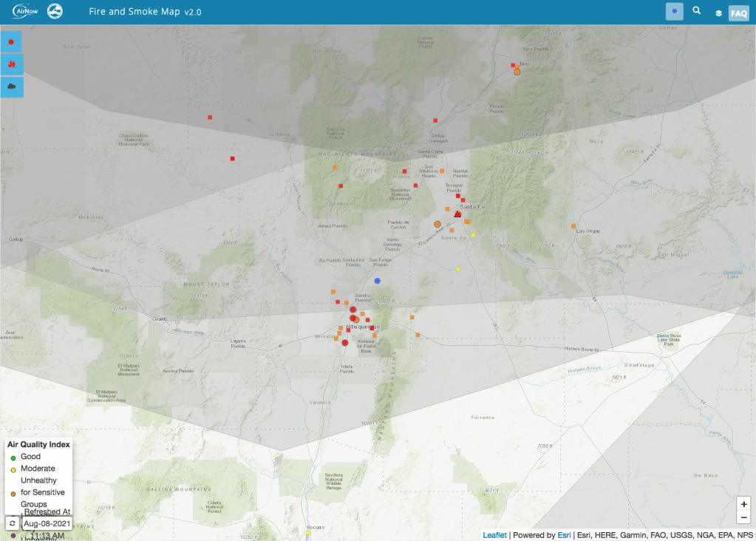The height and width of the screenshot is (541, 756).
Task: Toggle the red dot monitors layer button
Action: pyautogui.click(x=11, y=42)
